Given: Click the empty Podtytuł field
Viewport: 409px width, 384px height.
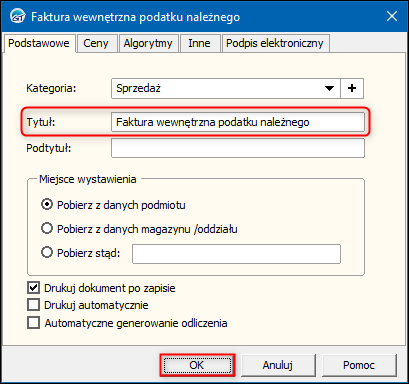Looking at the screenshot, I should 238,148.
